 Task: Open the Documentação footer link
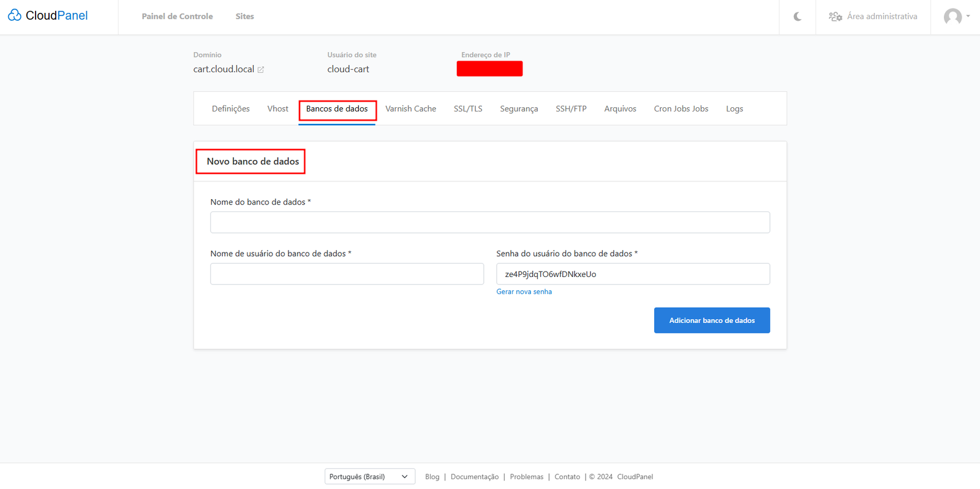pyautogui.click(x=475, y=477)
